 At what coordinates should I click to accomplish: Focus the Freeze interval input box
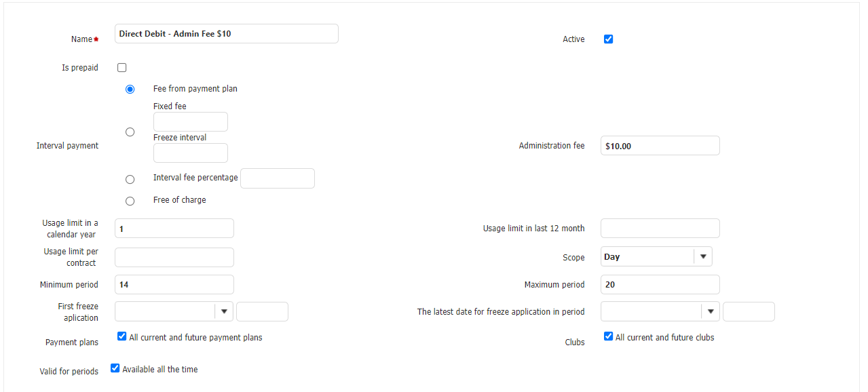tap(190, 153)
